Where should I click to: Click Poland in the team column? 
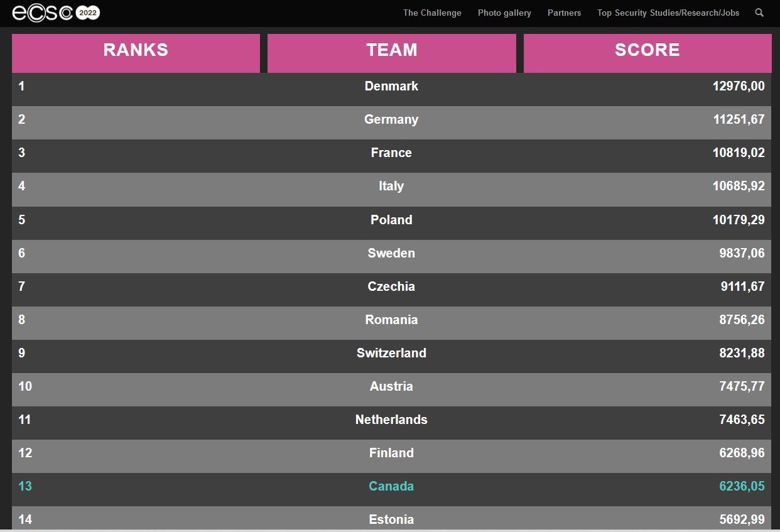click(391, 220)
